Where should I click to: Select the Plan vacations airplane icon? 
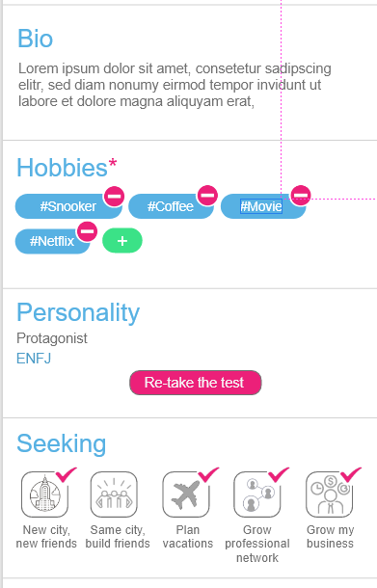click(186, 494)
